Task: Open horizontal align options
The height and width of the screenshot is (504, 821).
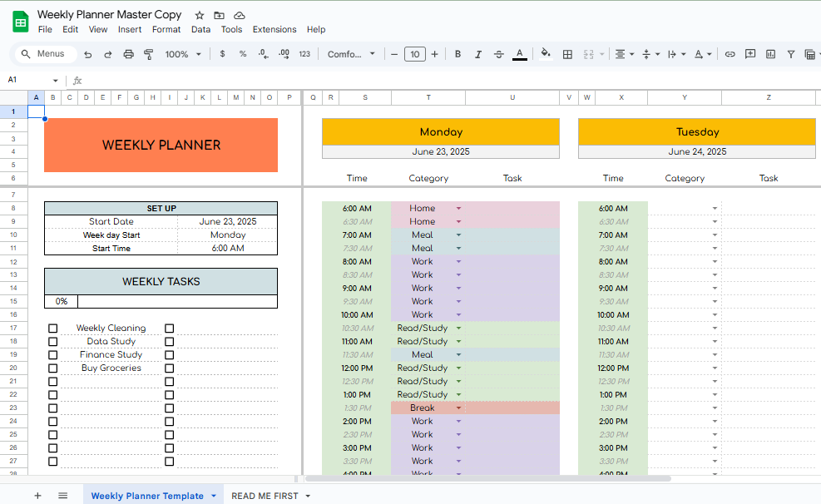Action: tap(624, 54)
